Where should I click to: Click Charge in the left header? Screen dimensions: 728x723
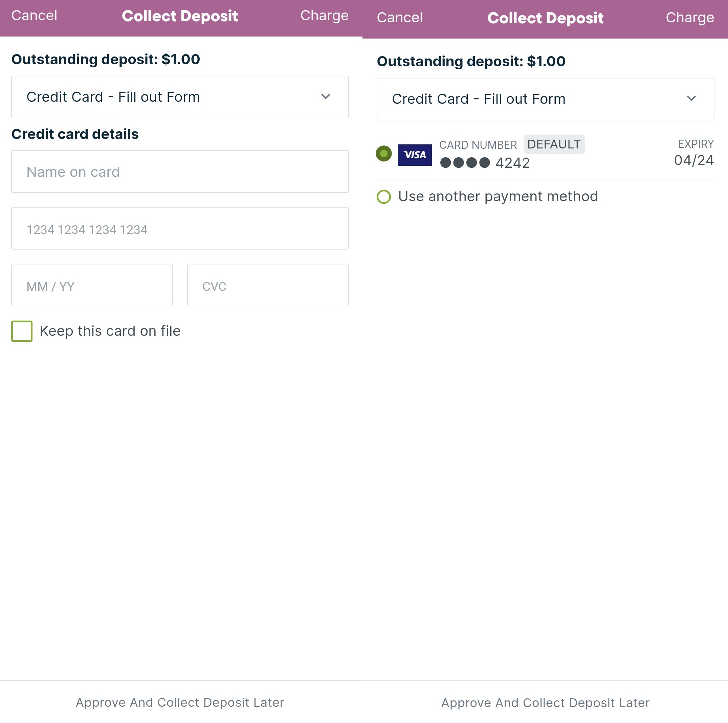325,16
